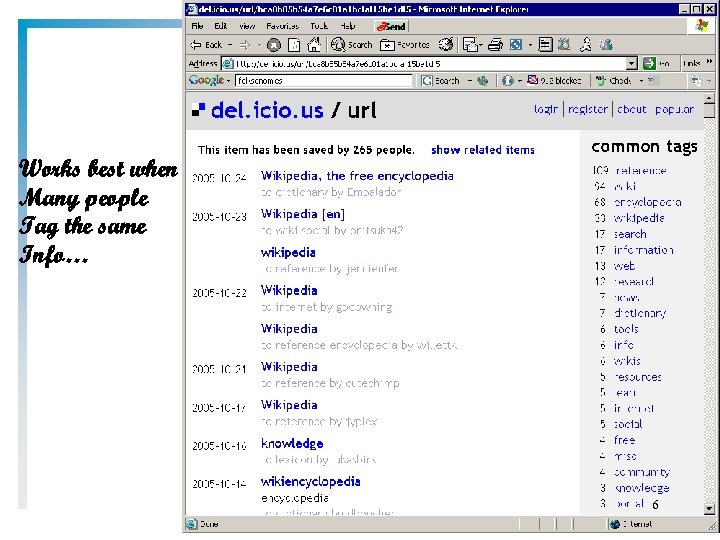Open the File menu
The width and height of the screenshot is (720, 540).
(x=197, y=26)
